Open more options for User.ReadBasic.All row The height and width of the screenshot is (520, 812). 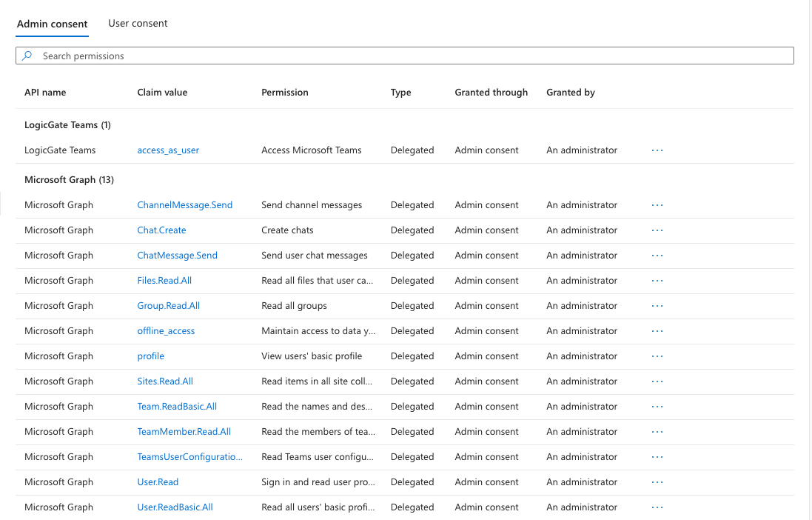pos(657,507)
